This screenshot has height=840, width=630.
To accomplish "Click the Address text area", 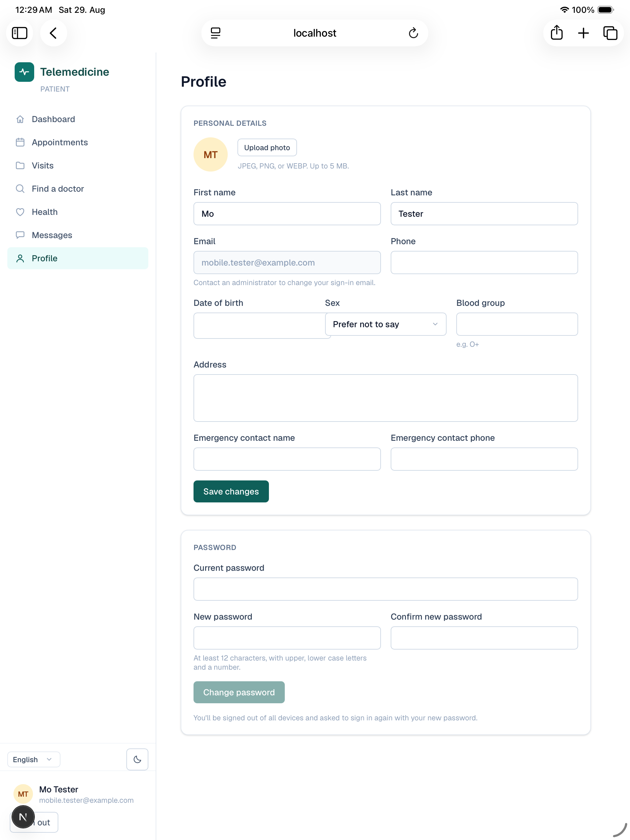I will (386, 398).
